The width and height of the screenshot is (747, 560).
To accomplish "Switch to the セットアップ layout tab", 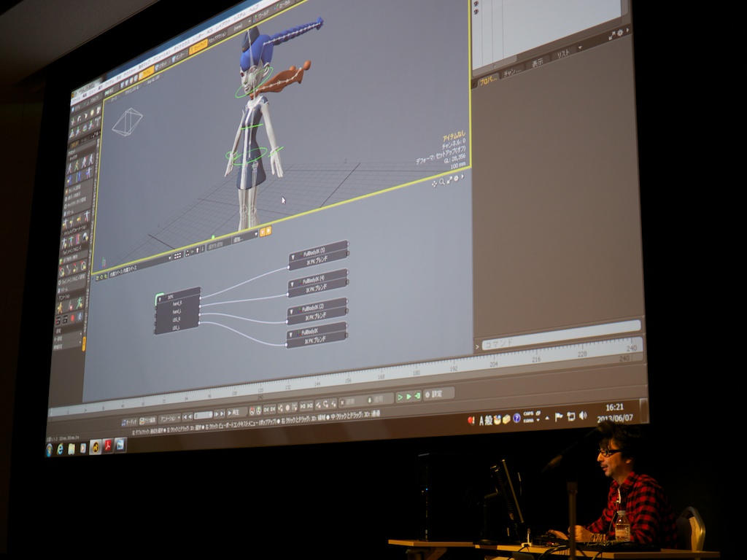I will tap(198, 47).
